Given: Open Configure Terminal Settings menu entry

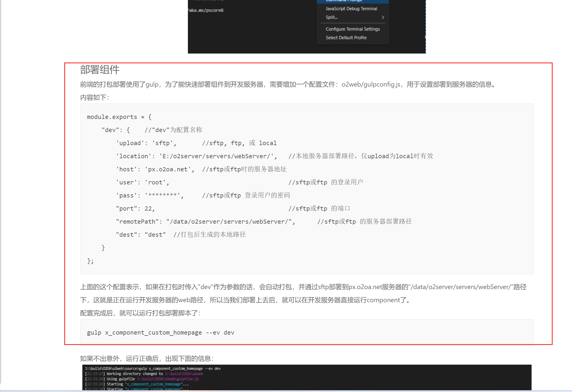Looking at the screenshot, I should 353,29.
